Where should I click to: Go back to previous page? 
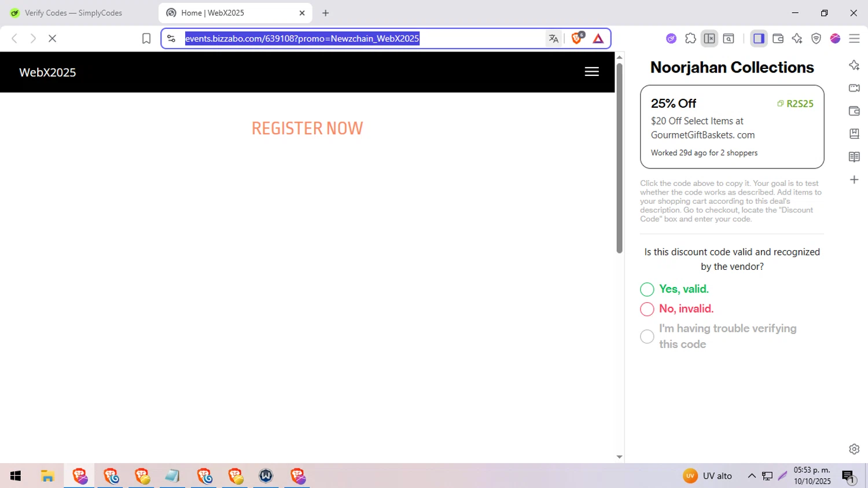pos(14,38)
